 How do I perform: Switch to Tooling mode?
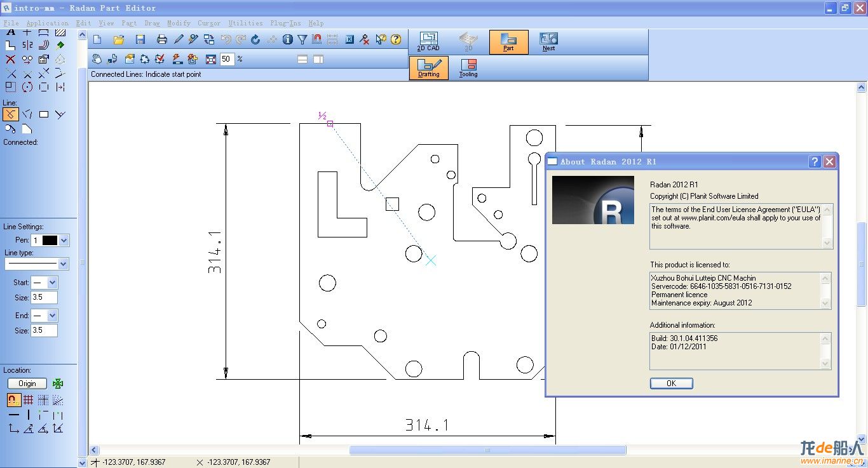point(468,68)
